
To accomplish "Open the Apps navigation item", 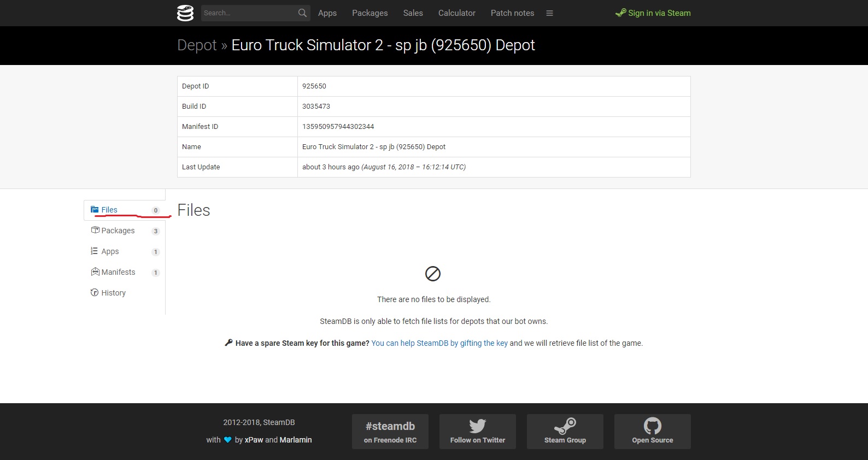I will pos(327,13).
